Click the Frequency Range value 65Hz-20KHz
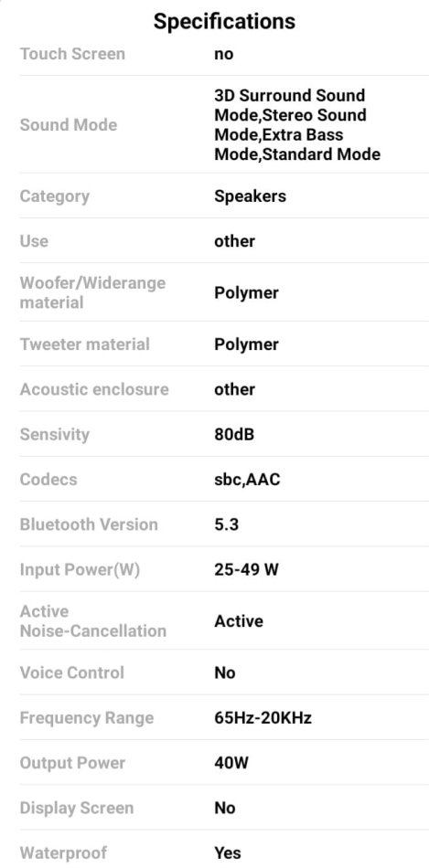This screenshot has width=429, height=868. click(263, 717)
